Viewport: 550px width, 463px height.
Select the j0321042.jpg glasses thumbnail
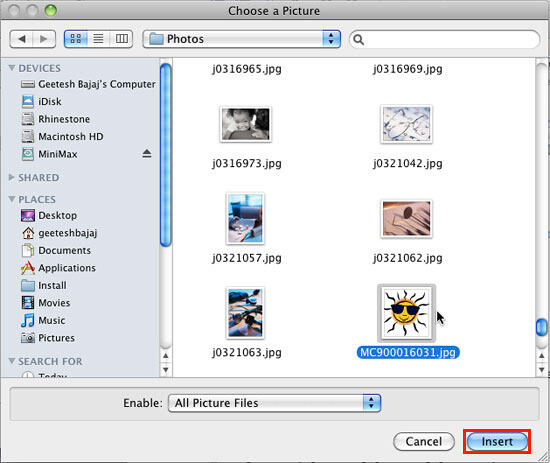point(407,124)
